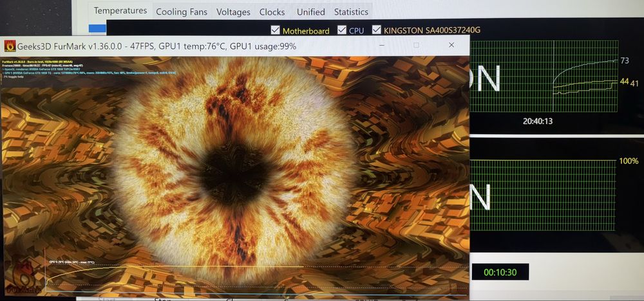
Task: Click the FurMark flame icon in title bar
Action: pos(10,46)
